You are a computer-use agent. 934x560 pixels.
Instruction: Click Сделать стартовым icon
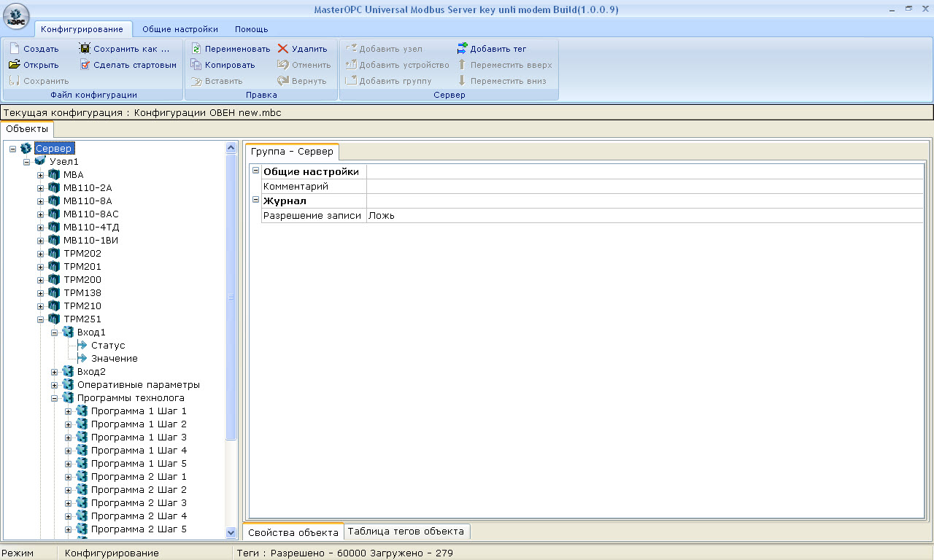pos(85,65)
